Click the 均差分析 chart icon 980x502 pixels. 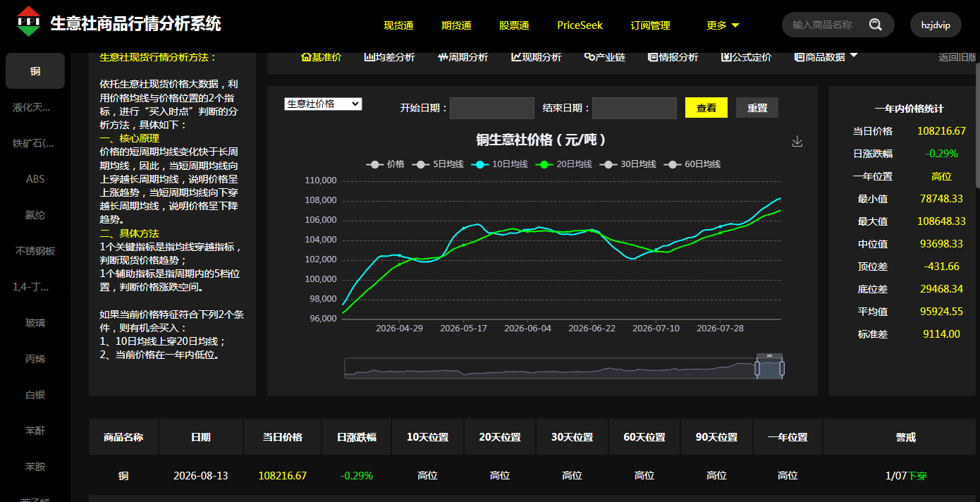pyautogui.click(x=369, y=57)
